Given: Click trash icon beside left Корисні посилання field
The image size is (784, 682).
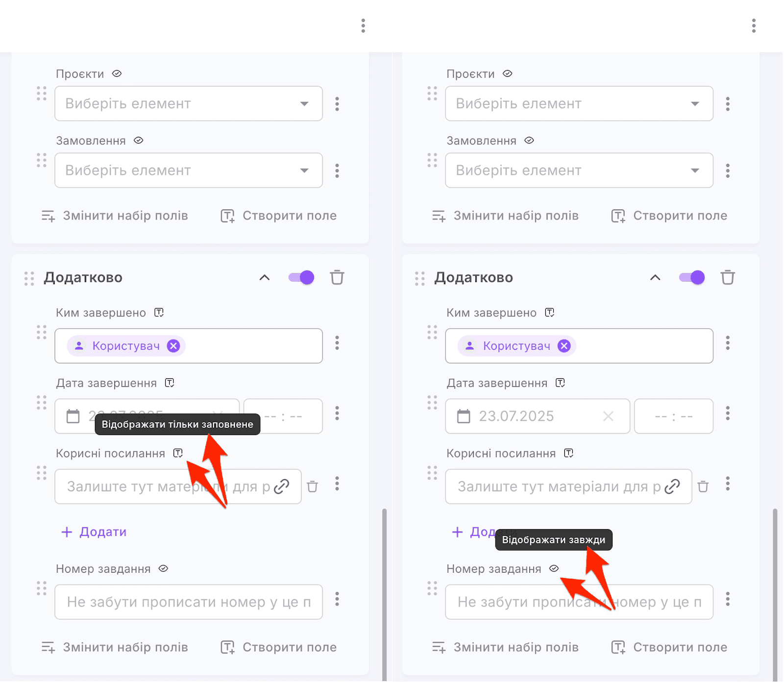Looking at the screenshot, I should click(x=312, y=487).
